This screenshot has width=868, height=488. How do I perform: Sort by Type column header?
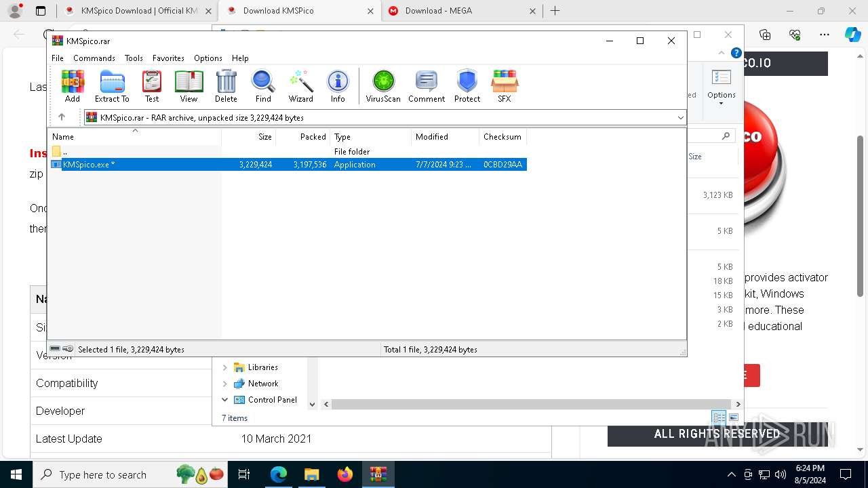coord(371,137)
